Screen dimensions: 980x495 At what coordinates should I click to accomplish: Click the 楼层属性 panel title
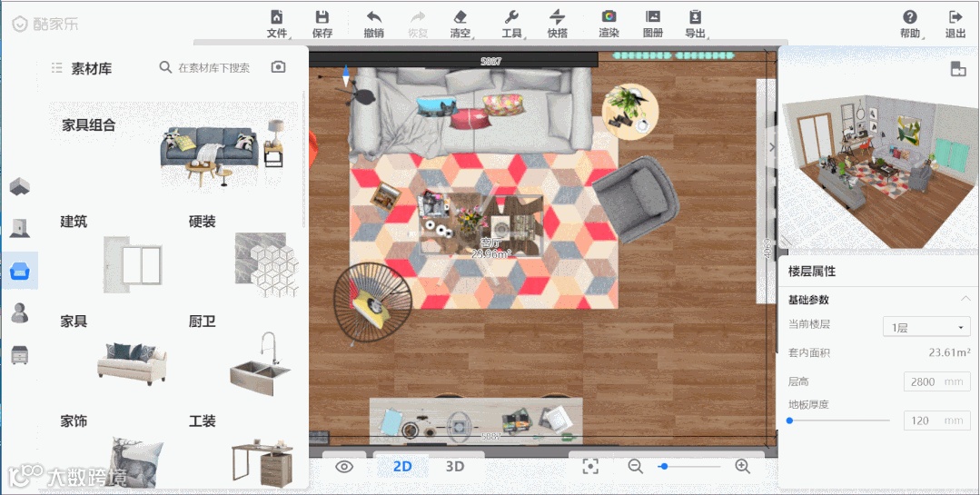tap(811, 272)
